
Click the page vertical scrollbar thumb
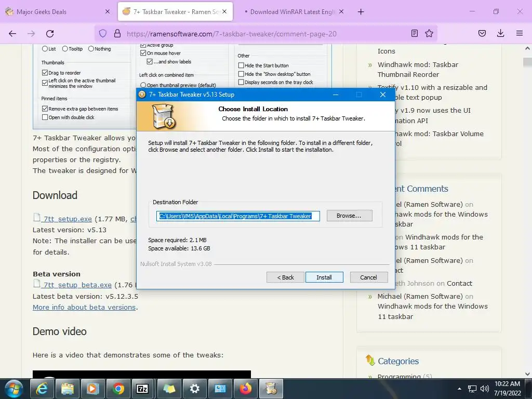[528, 62]
